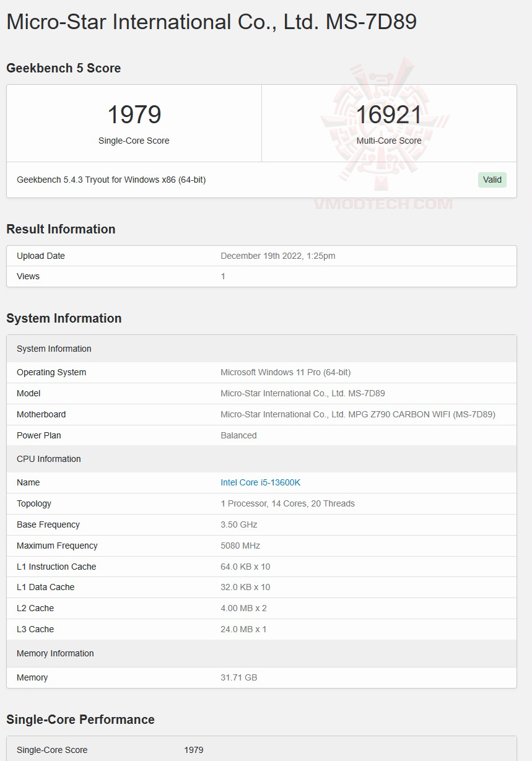Click the green Valid badge

pos(492,180)
